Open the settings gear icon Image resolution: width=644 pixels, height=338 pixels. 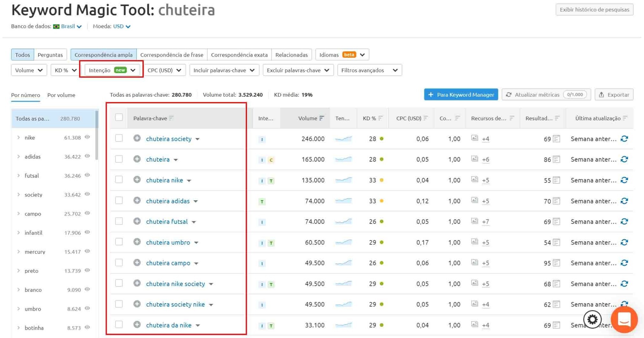tap(592, 319)
